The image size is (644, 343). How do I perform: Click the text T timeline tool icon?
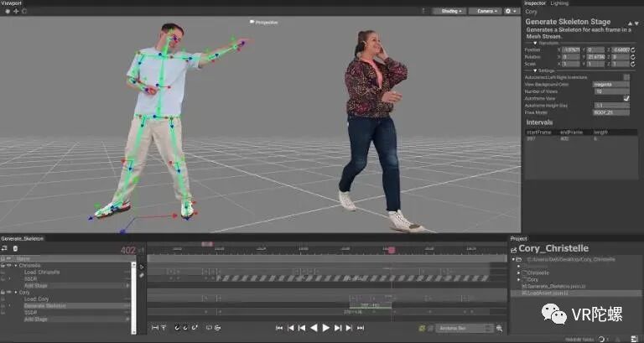click(x=164, y=328)
